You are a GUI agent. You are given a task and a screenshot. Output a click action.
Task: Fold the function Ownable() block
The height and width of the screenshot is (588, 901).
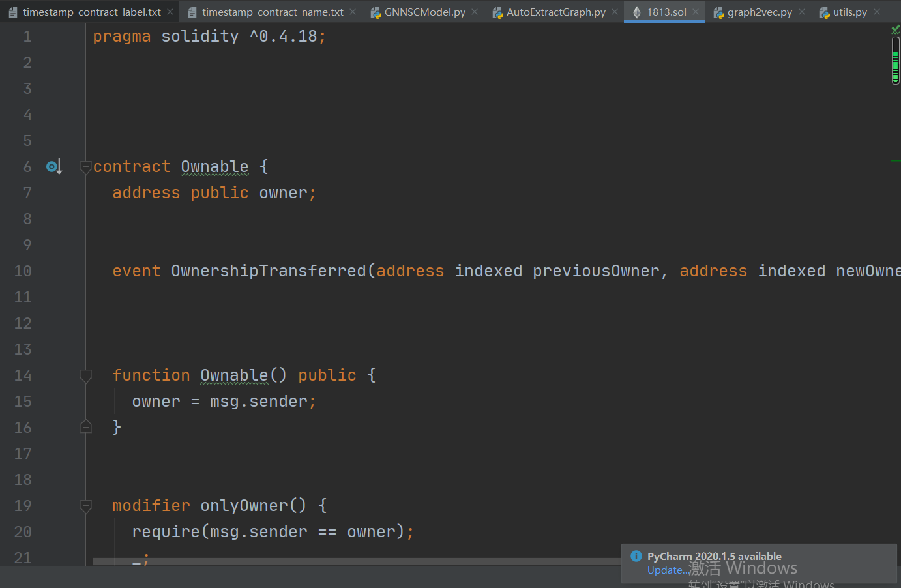(x=85, y=375)
